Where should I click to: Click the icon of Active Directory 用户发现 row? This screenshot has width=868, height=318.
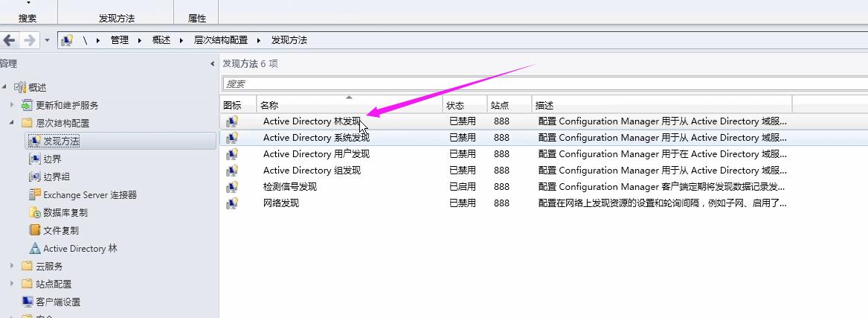click(232, 154)
